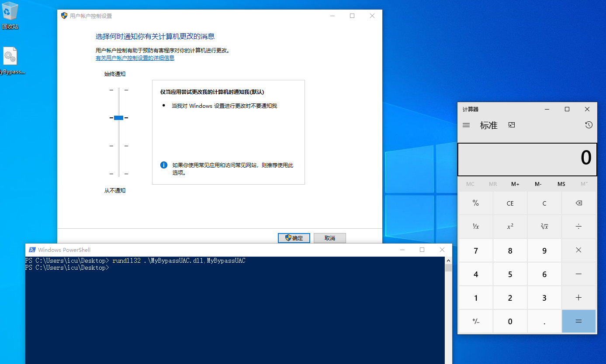Screen dimensions: 606x364
Task: Click the UAC slider thumb handle
Action: pyautogui.click(x=118, y=118)
